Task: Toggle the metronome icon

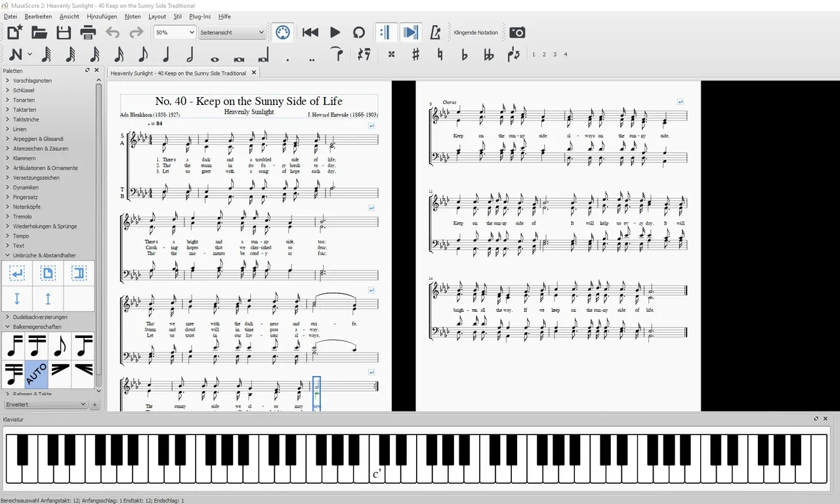Action: coord(434,32)
